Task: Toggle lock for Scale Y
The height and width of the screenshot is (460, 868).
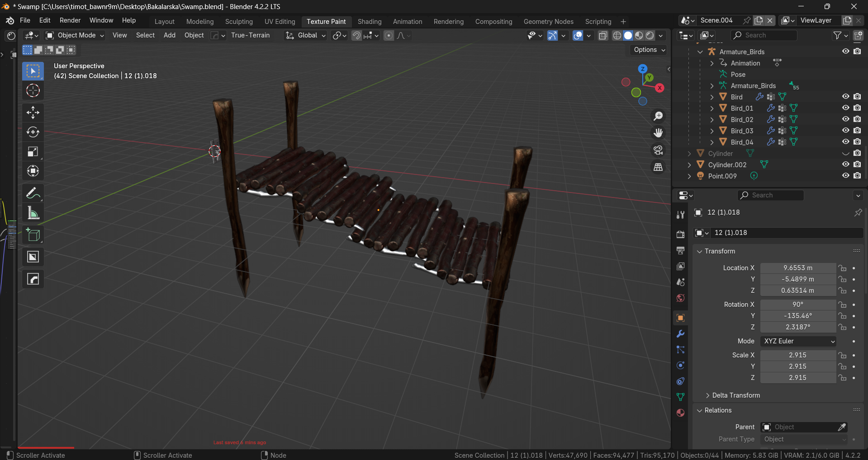Action: [x=842, y=366]
